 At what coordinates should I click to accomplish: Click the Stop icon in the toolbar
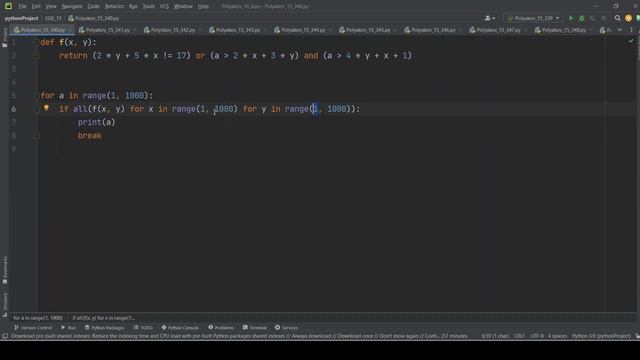coord(604,18)
